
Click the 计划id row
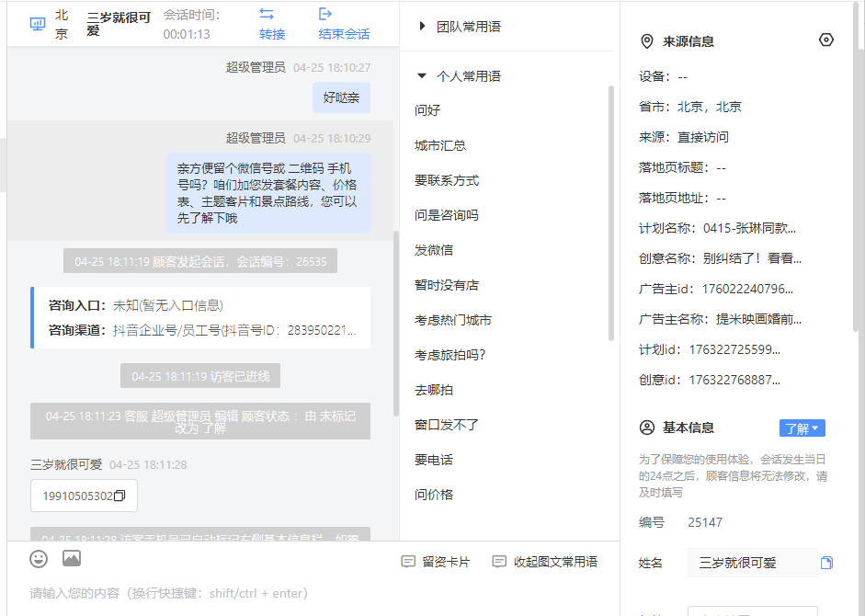pyautogui.click(x=710, y=350)
